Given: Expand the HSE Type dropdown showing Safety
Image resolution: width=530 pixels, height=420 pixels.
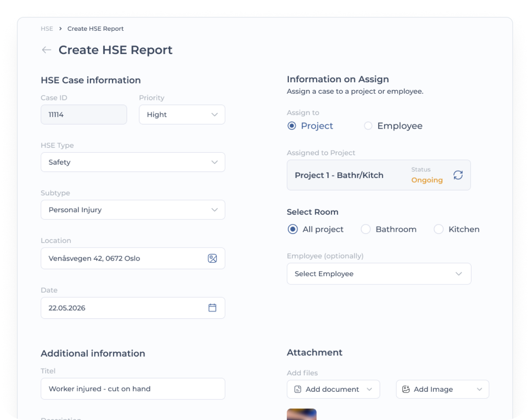Looking at the screenshot, I should click(133, 162).
